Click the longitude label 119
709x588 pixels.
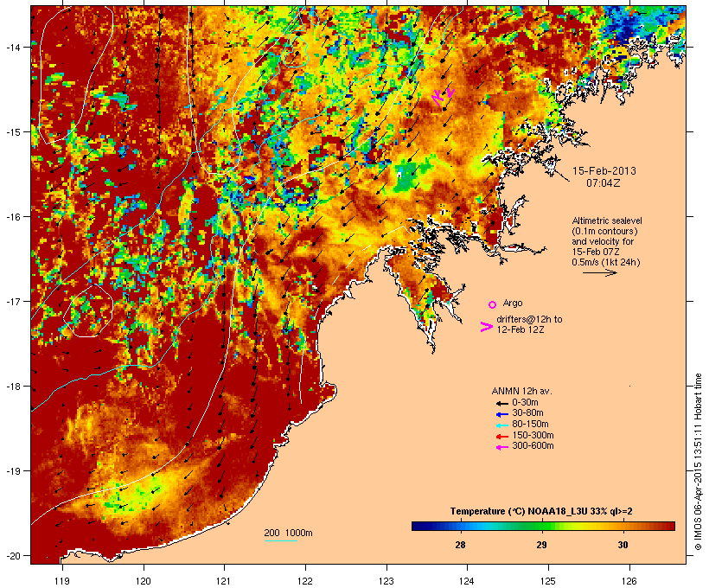pos(62,581)
